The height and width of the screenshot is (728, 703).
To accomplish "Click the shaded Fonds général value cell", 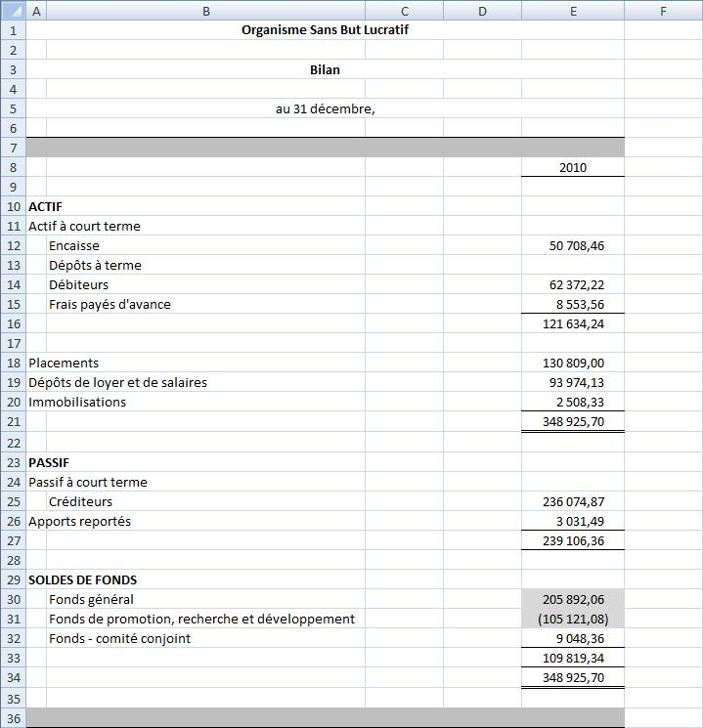I will click(x=573, y=599).
